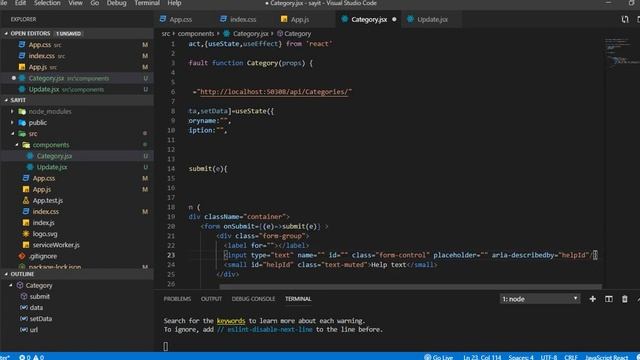Open Update.jsx in Open Editors list
640x360 pixels.
click(44, 89)
